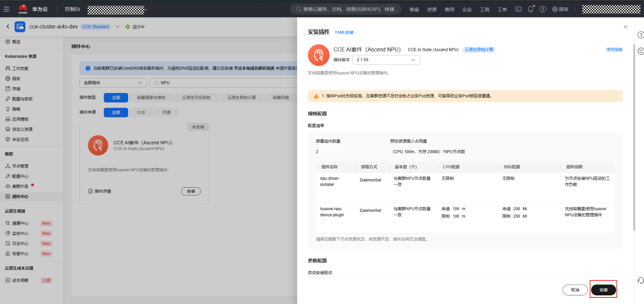644x304 pixels.
Task: Open the CloudShell terminal icon
Action: point(518,9)
